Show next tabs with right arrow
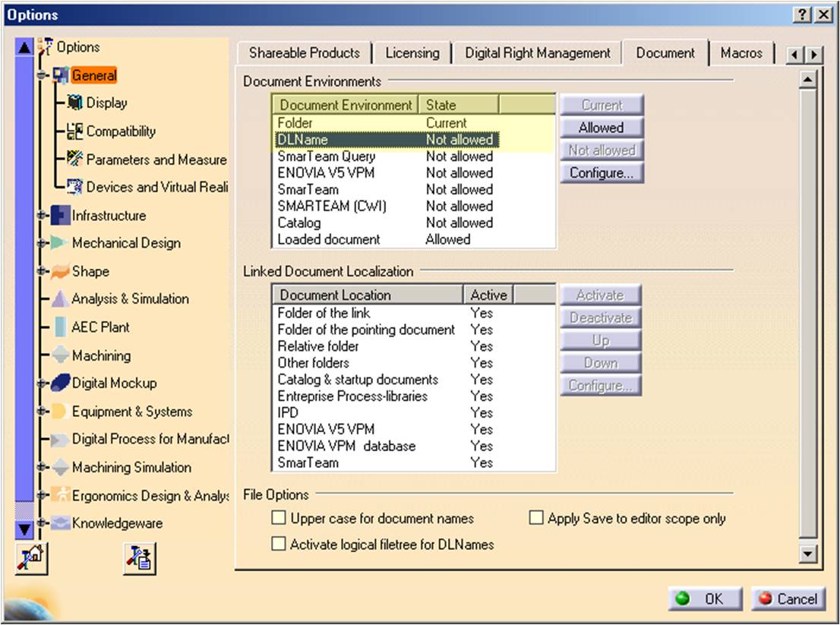Image resolution: width=840 pixels, height=625 pixels. point(814,55)
